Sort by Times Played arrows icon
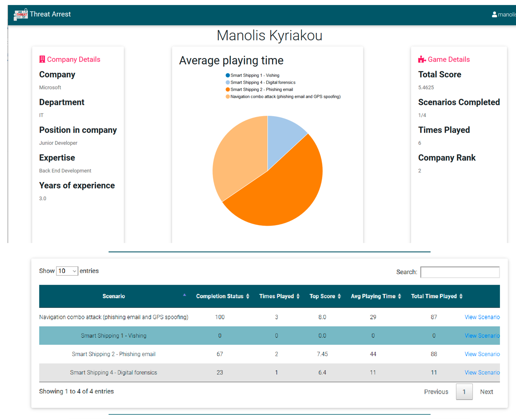The height and width of the screenshot is (420, 516). coord(298,296)
